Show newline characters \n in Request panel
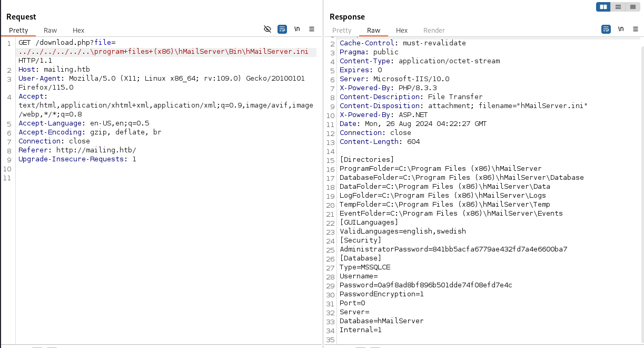644x348 pixels. 297,29
